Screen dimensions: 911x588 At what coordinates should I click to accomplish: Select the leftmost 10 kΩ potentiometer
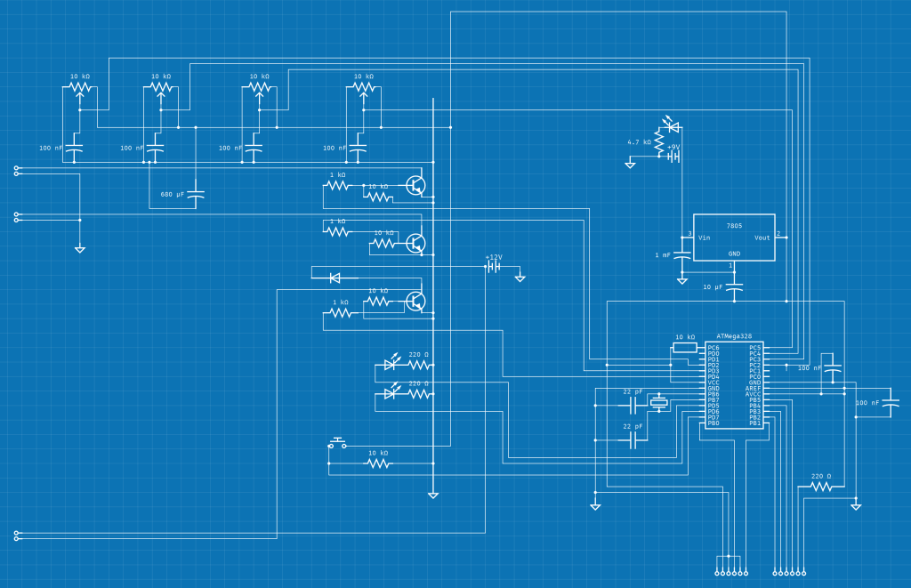tap(79, 91)
